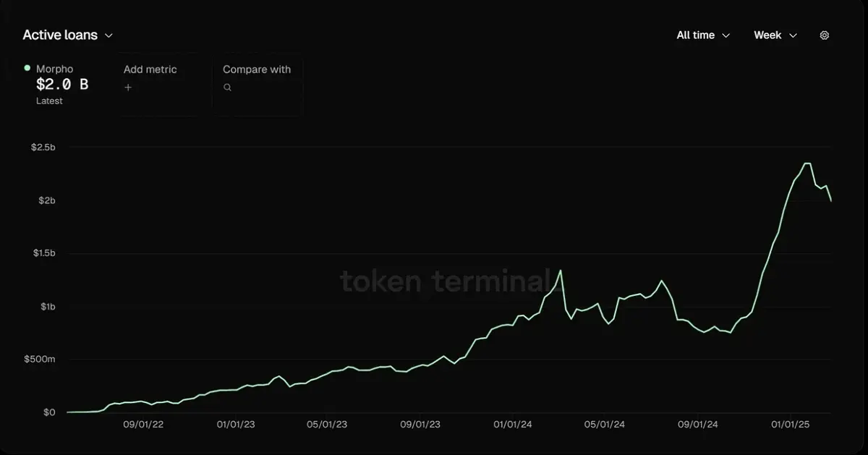Open the Week interval dropdown
This screenshot has width=868, height=455.
775,35
